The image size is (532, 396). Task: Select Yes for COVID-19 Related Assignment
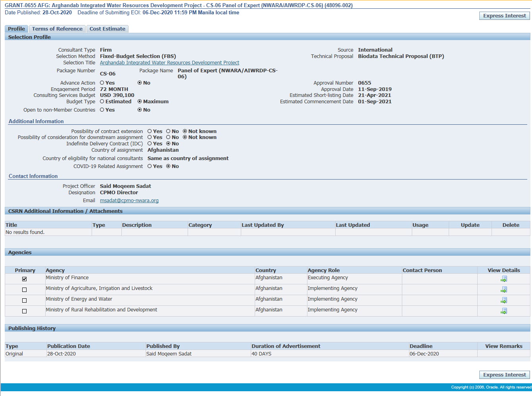click(x=150, y=166)
